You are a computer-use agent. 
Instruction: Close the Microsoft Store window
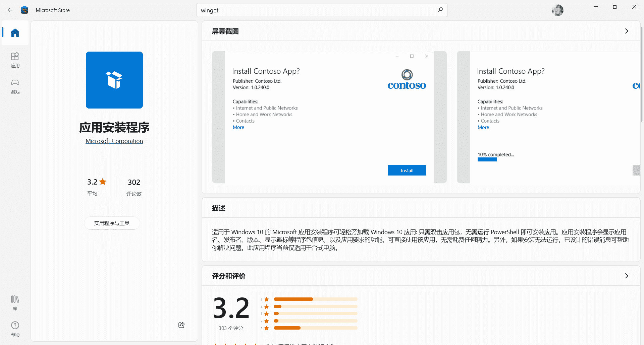pos(634,7)
